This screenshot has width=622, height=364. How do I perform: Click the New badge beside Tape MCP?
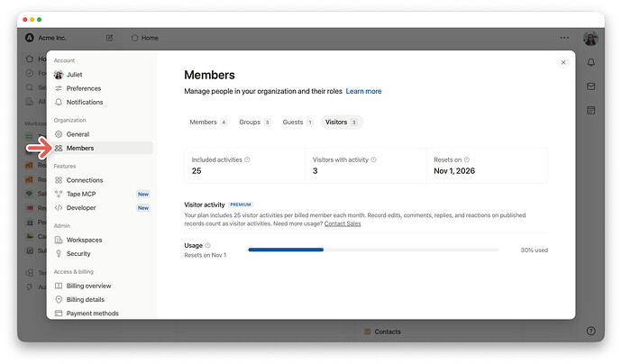[143, 194]
